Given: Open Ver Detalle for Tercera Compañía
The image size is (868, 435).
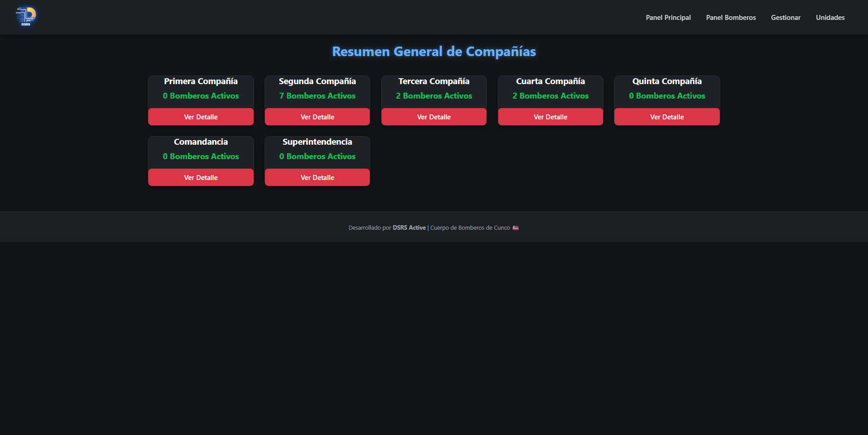Looking at the screenshot, I should [x=434, y=117].
